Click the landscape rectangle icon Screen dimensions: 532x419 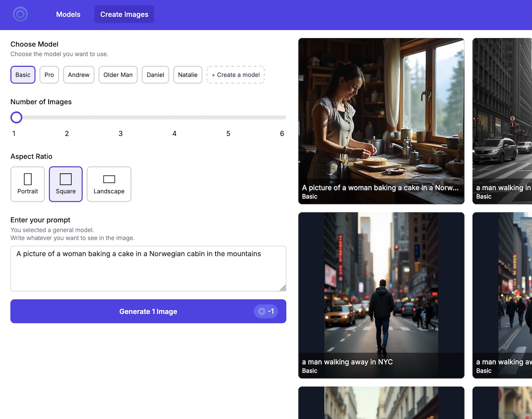pyautogui.click(x=109, y=179)
